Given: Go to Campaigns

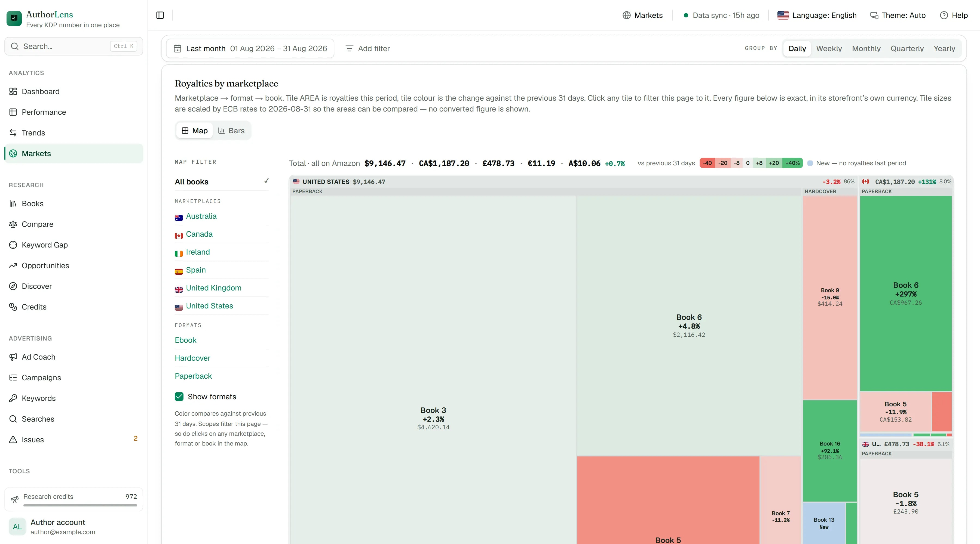Looking at the screenshot, I should (74, 378).
